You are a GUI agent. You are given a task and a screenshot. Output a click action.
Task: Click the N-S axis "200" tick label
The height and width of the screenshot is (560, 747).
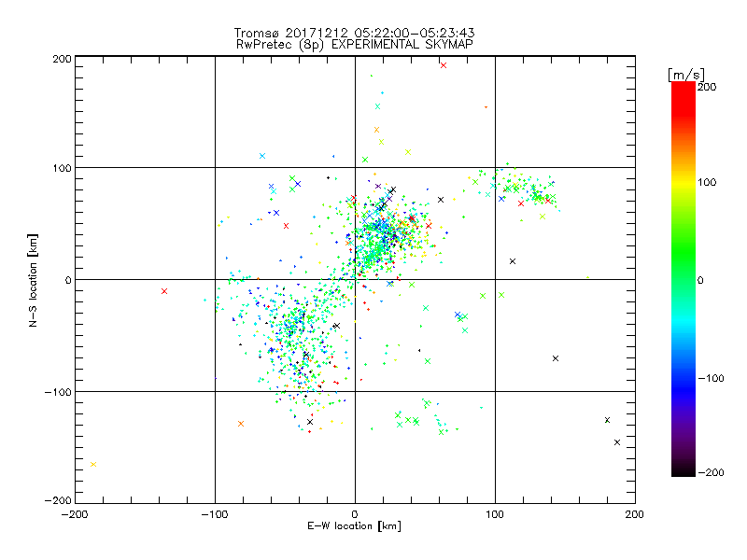tap(62, 59)
